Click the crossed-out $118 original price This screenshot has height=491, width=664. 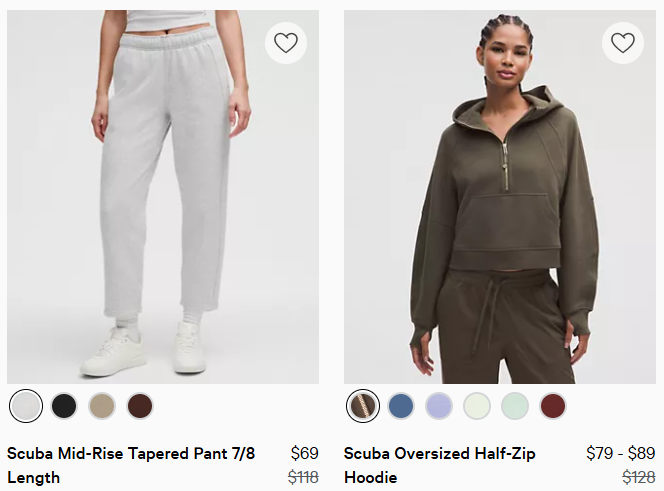click(x=303, y=477)
